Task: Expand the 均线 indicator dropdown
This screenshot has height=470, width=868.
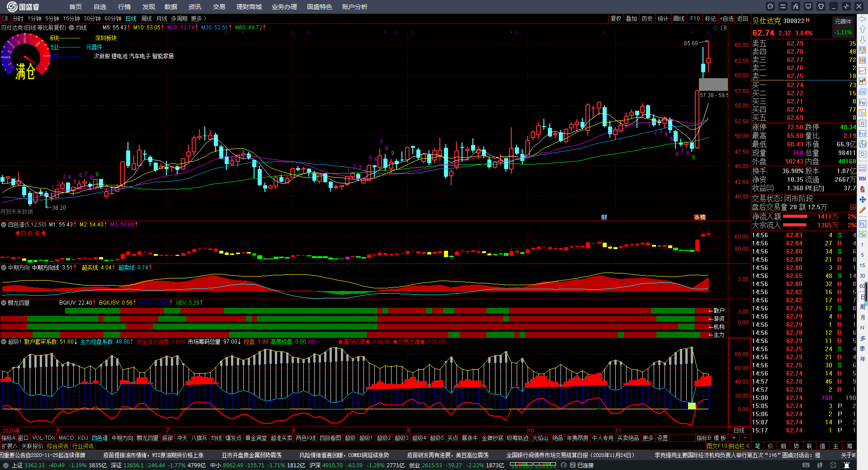Action: 71,28
